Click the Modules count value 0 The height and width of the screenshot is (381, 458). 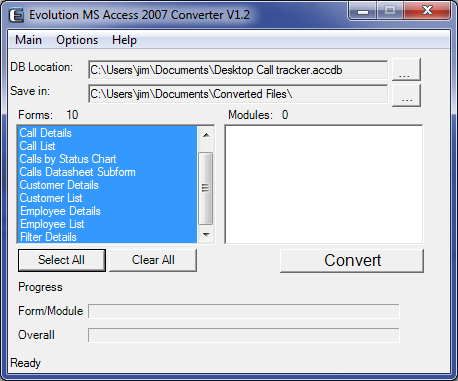pyautogui.click(x=285, y=115)
